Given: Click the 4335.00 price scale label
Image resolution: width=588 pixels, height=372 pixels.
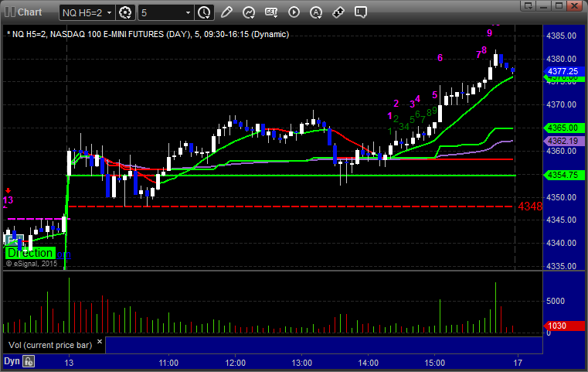Looking at the screenshot, I should click(x=562, y=266).
